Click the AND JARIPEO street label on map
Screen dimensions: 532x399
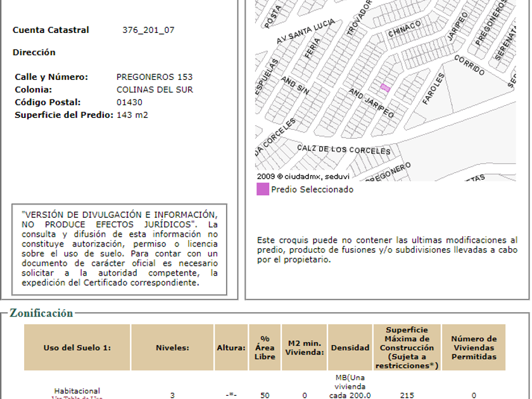tap(372, 103)
